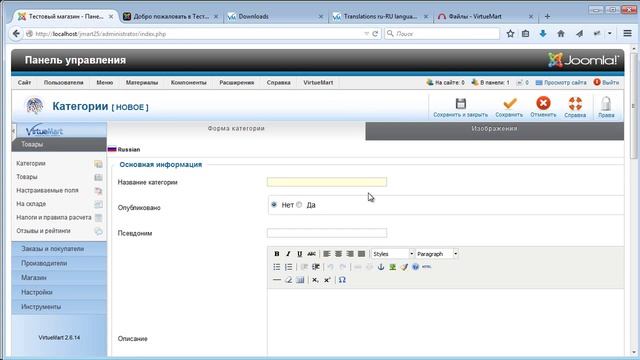Open На складе in the sidebar
This screenshot has height=360, width=640.
[x=31, y=204]
